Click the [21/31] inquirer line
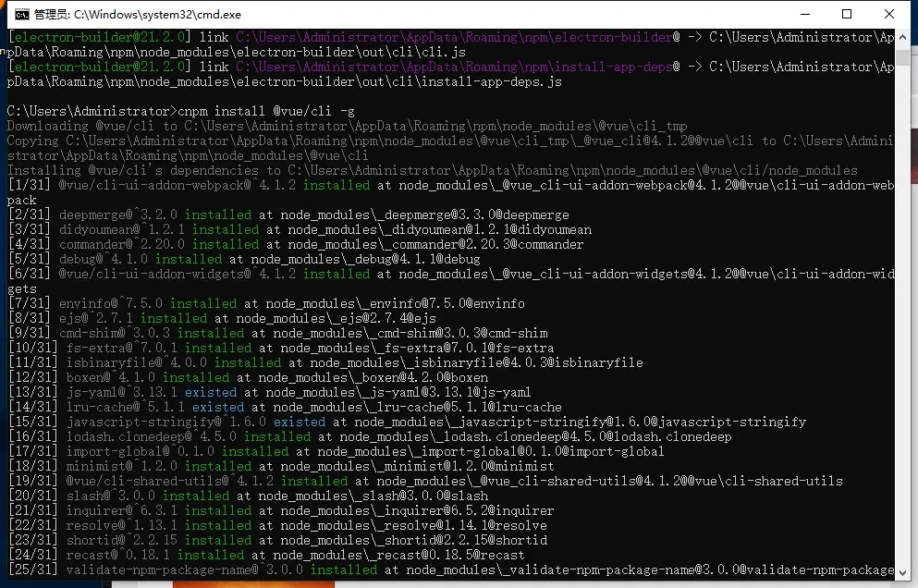Image resolution: width=918 pixels, height=588 pixels. pos(280,510)
